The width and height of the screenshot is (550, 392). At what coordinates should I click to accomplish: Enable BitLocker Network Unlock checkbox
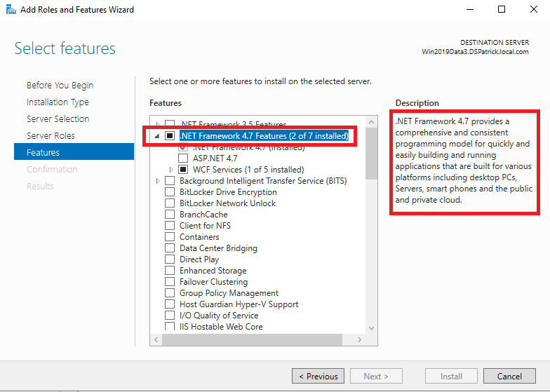pyautogui.click(x=170, y=203)
